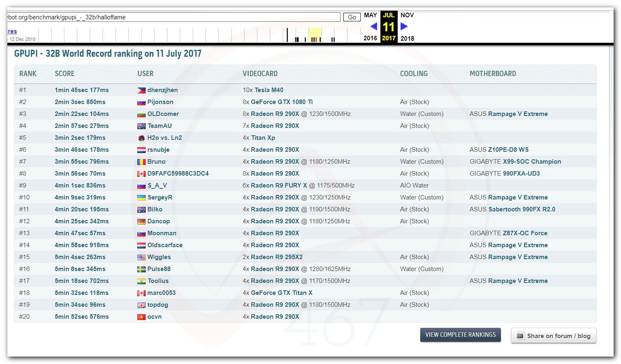621x364 pixels.
Task: Open the GeForce GTX Titan X link
Action: [x=282, y=293]
